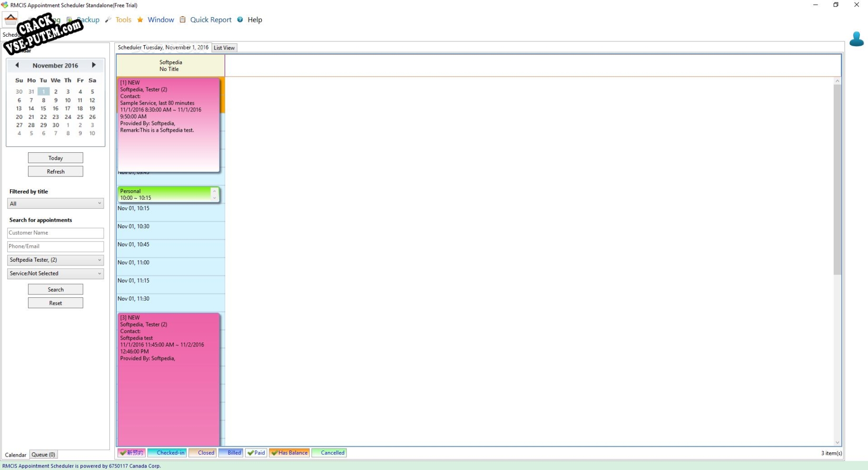Click the Refresh button

[56, 171]
